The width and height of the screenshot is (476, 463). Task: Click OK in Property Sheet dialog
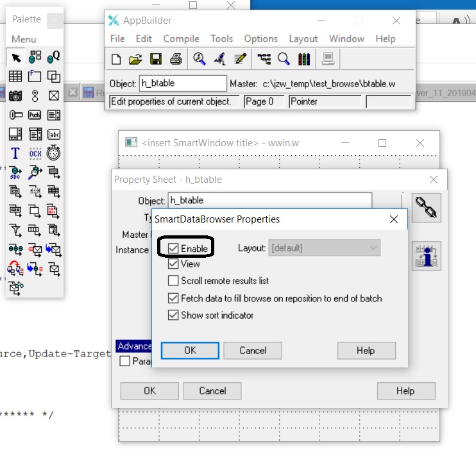tap(149, 391)
